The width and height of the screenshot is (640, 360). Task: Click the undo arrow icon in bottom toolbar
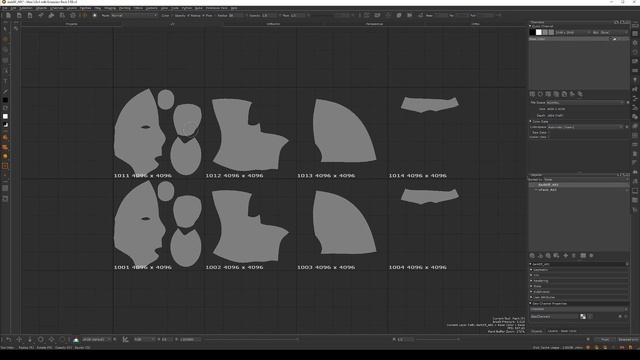[9, 339]
